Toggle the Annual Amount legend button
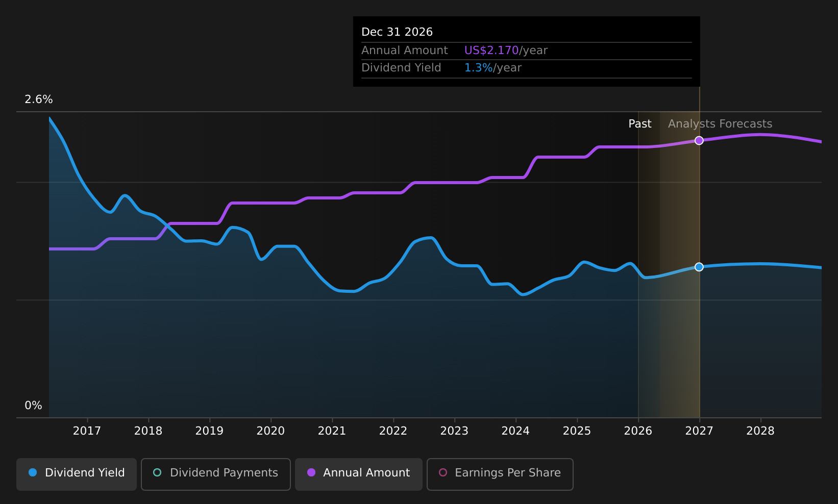The width and height of the screenshot is (838, 504). tap(359, 474)
